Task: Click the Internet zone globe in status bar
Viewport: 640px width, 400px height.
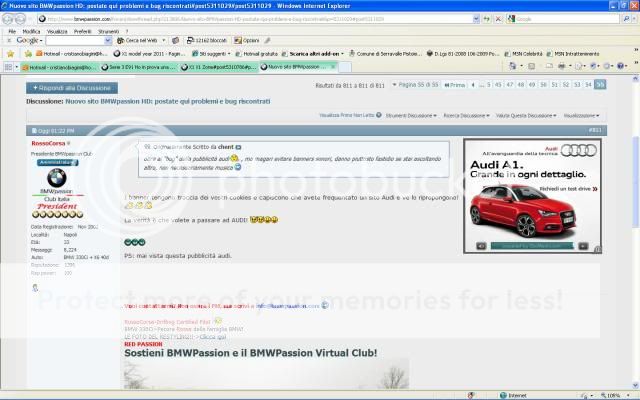Action: pyautogui.click(x=502, y=395)
